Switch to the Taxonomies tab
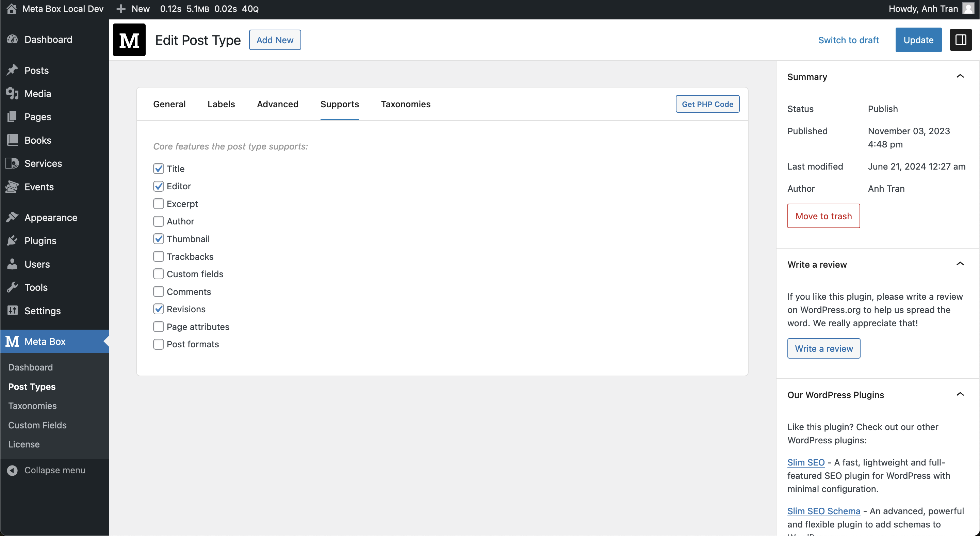 tap(406, 104)
